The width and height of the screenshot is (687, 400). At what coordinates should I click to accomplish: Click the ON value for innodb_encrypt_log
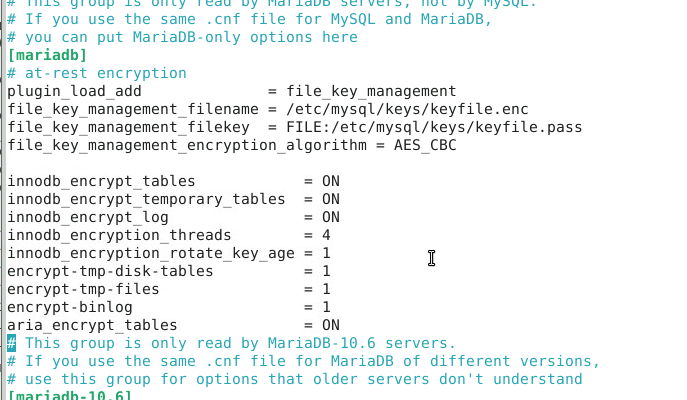click(331, 217)
